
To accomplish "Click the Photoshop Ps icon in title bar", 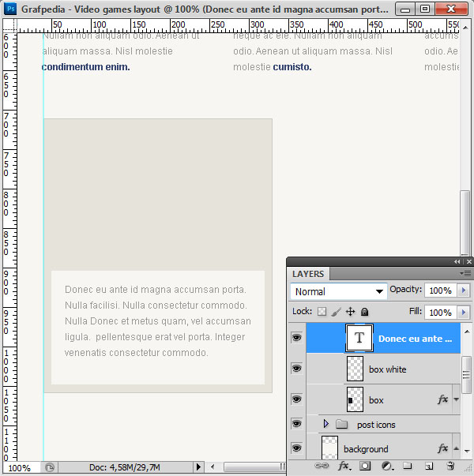I will click(x=10, y=9).
